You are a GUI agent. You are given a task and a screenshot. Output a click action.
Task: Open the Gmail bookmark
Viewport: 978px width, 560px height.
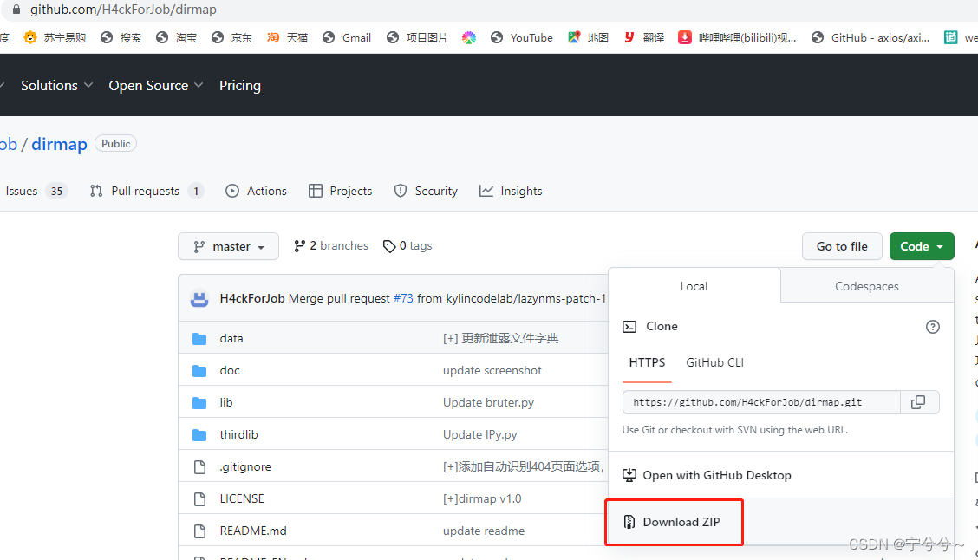tap(347, 37)
